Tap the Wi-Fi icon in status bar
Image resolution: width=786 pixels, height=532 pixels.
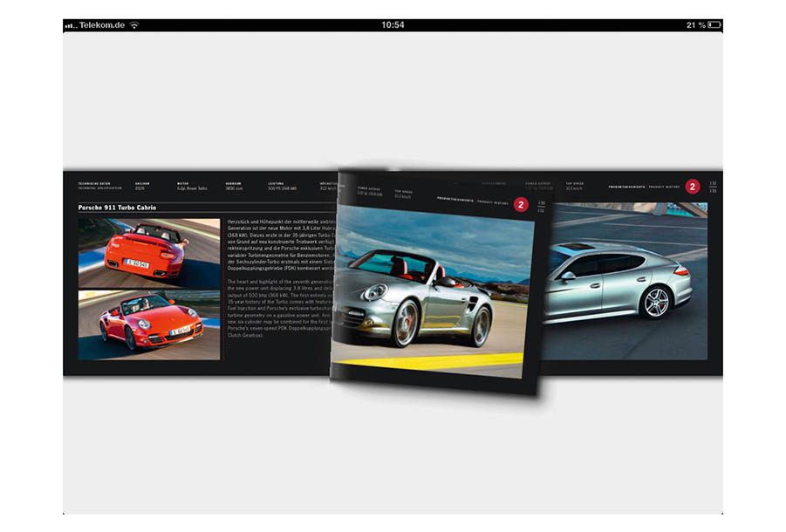(x=134, y=25)
